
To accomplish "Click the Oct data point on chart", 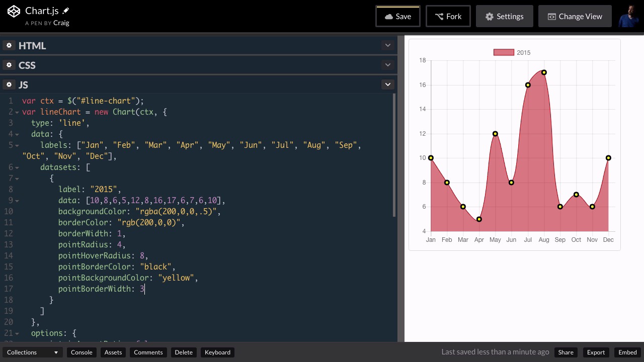I will 576,195.
